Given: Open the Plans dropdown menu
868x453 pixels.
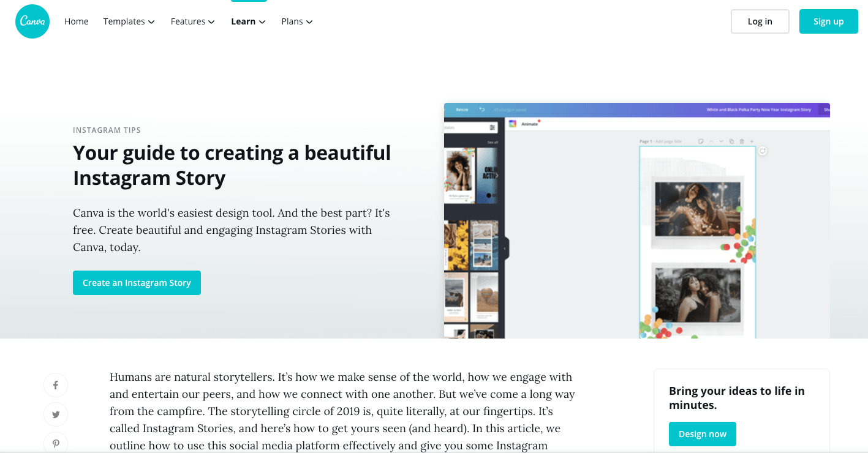Looking at the screenshot, I should (297, 21).
